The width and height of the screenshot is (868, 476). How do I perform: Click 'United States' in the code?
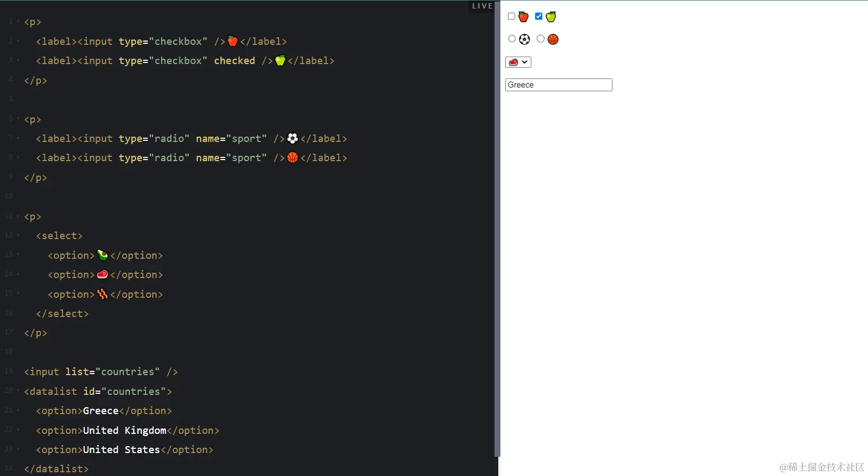[x=122, y=450]
